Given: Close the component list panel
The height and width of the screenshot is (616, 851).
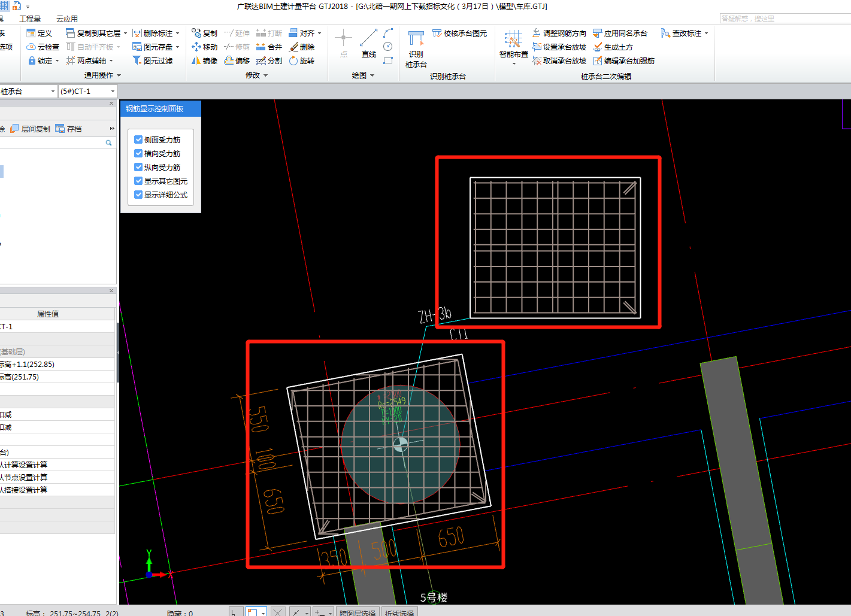Looking at the screenshot, I should tap(111, 104).
